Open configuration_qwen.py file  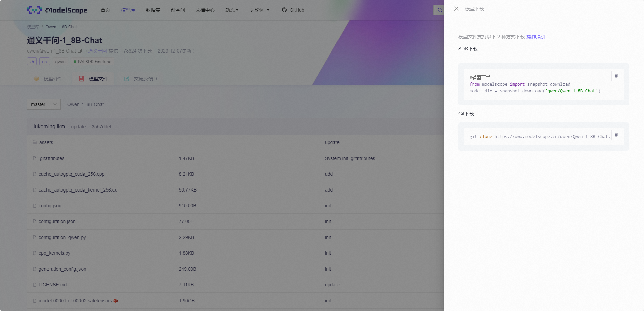(x=62, y=237)
